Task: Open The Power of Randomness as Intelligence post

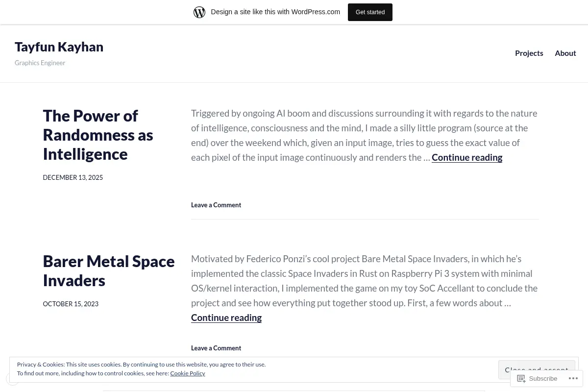Action: 98,135
